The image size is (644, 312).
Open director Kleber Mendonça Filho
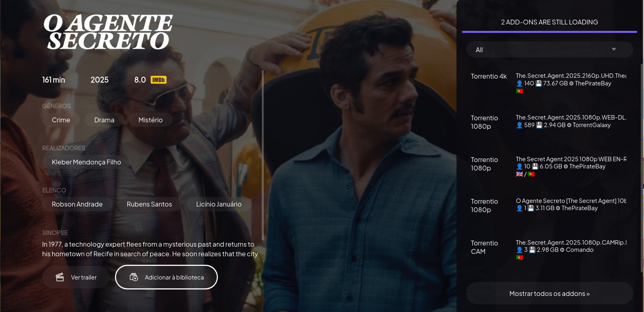coord(86,162)
